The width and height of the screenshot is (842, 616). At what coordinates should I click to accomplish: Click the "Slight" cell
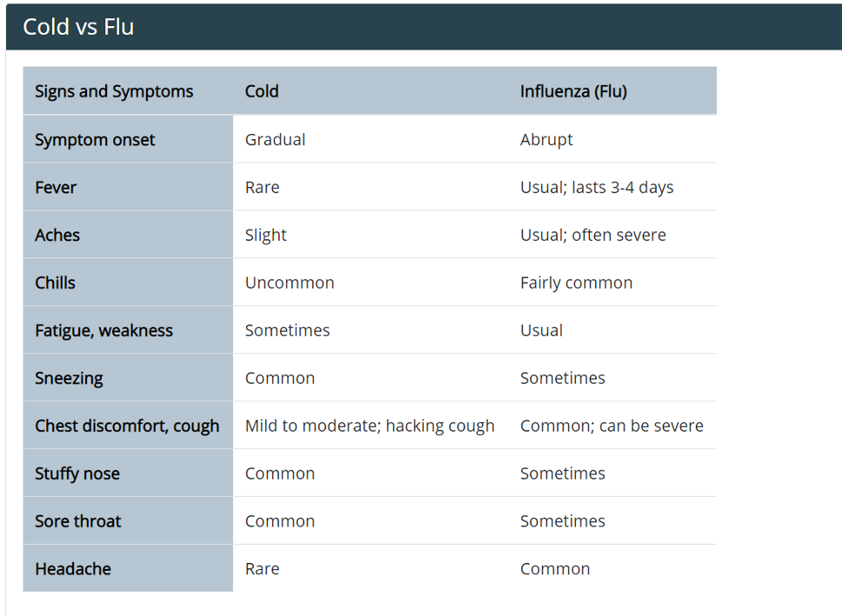tap(265, 236)
